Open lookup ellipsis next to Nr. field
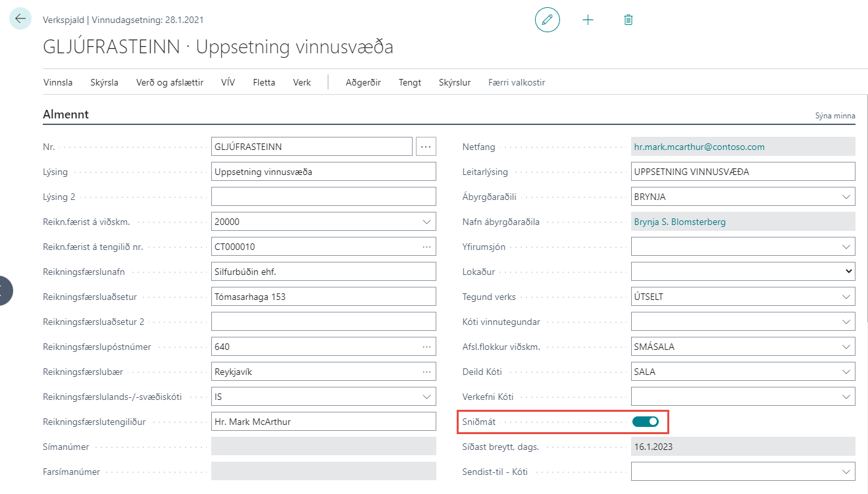This screenshot has height=494, width=868. tap(426, 147)
